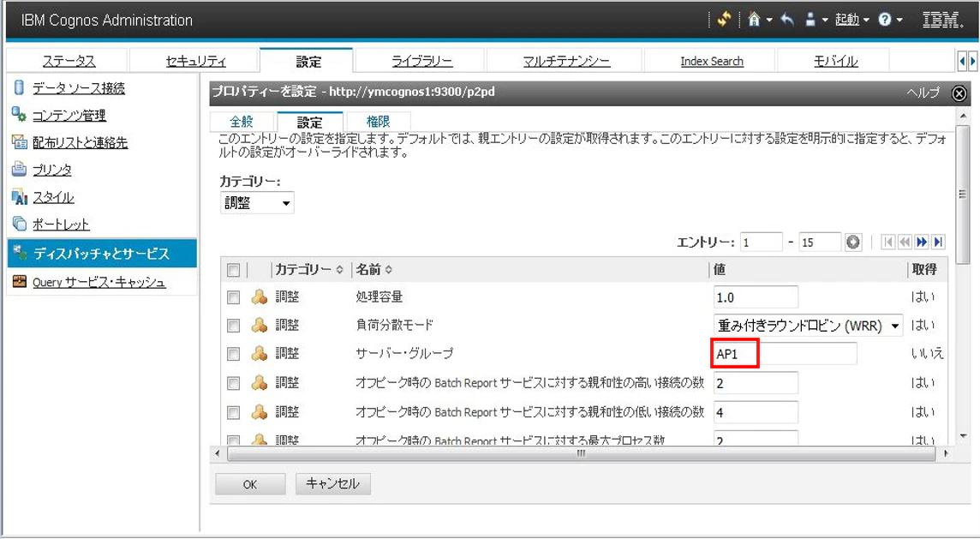Open the user account icon
Image resolution: width=980 pixels, height=539 pixels.
810,20
